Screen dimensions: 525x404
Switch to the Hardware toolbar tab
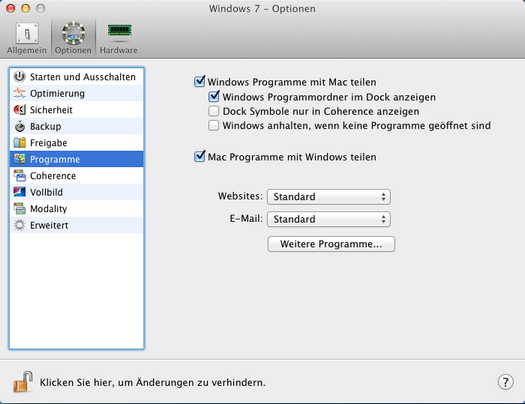119,38
